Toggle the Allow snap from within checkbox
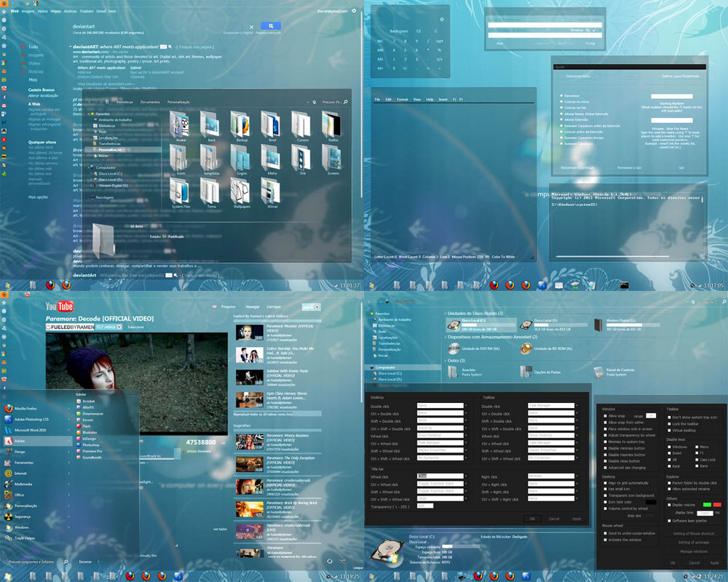 click(604, 422)
